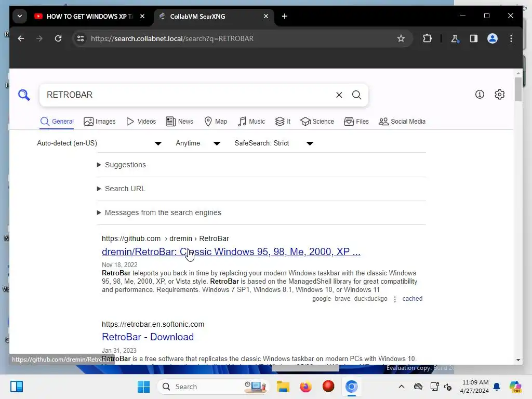Open the clock showing 11:09 AM

coord(474,387)
